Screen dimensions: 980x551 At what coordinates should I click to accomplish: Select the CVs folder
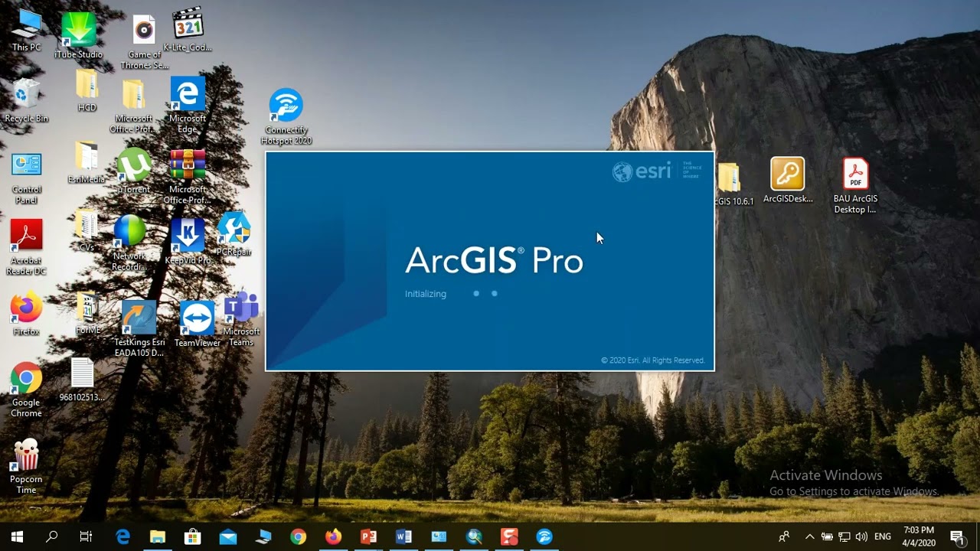pyautogui.click(x=87, y=232)
